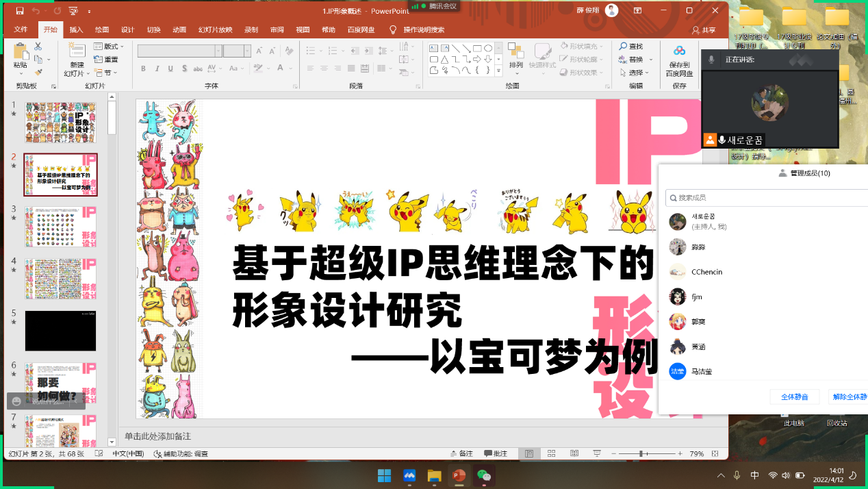
Task: Click the Clear All Formatting icon
Action: (289, 51)
